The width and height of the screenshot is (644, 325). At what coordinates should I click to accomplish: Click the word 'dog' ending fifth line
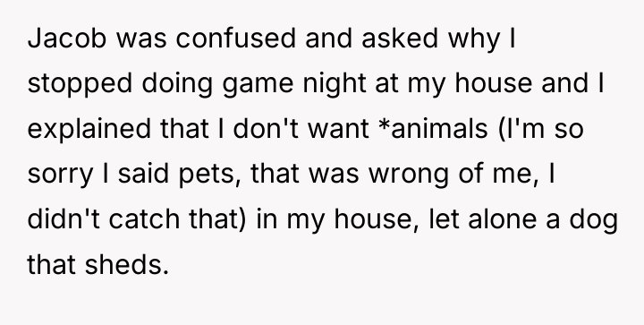coord(594,220)
